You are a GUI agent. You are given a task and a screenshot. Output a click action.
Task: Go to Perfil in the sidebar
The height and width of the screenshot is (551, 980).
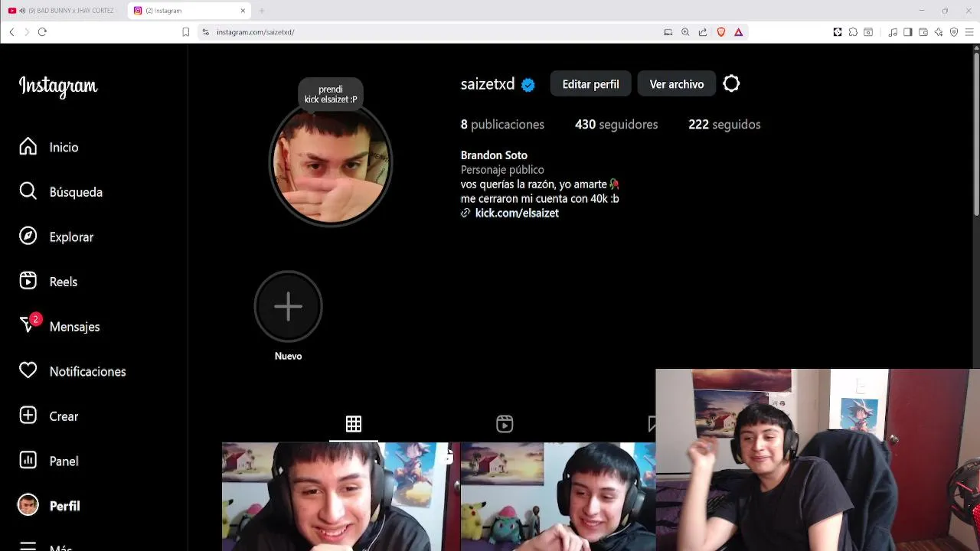50,506
